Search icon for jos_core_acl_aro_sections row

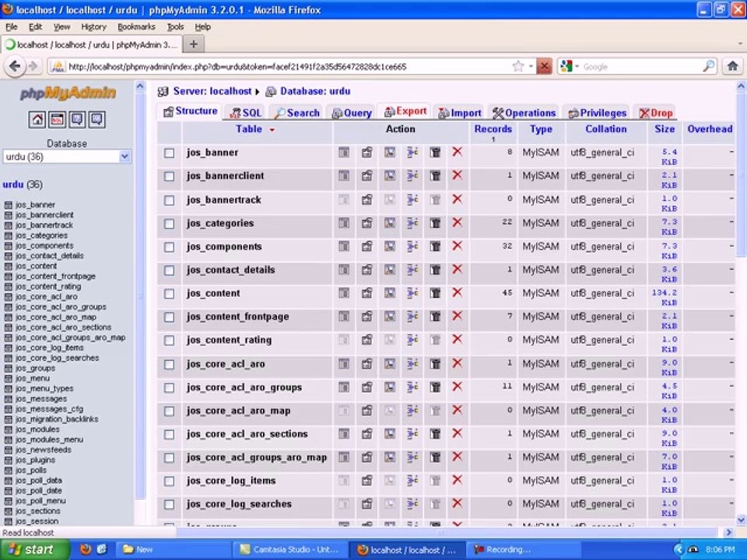389,434
